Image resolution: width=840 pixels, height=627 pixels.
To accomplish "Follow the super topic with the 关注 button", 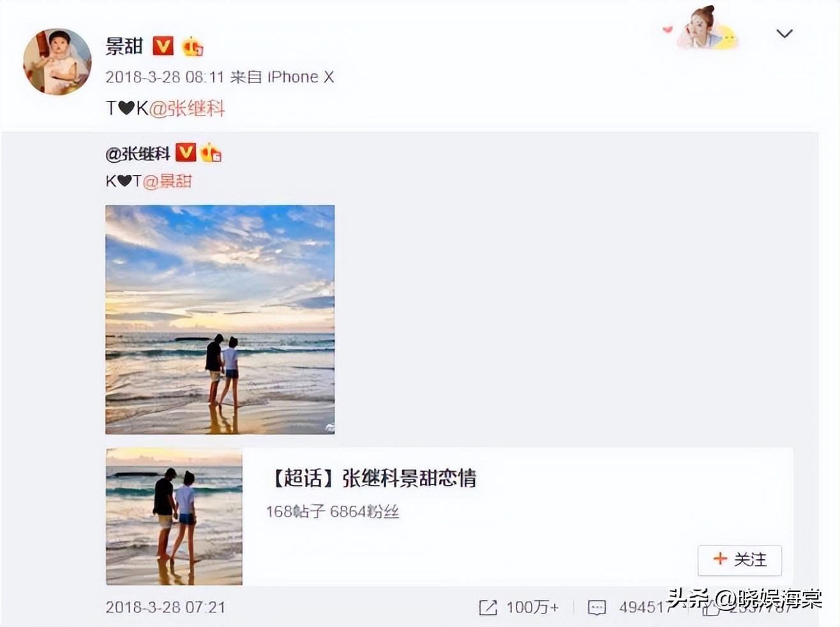I will point(740,559).
